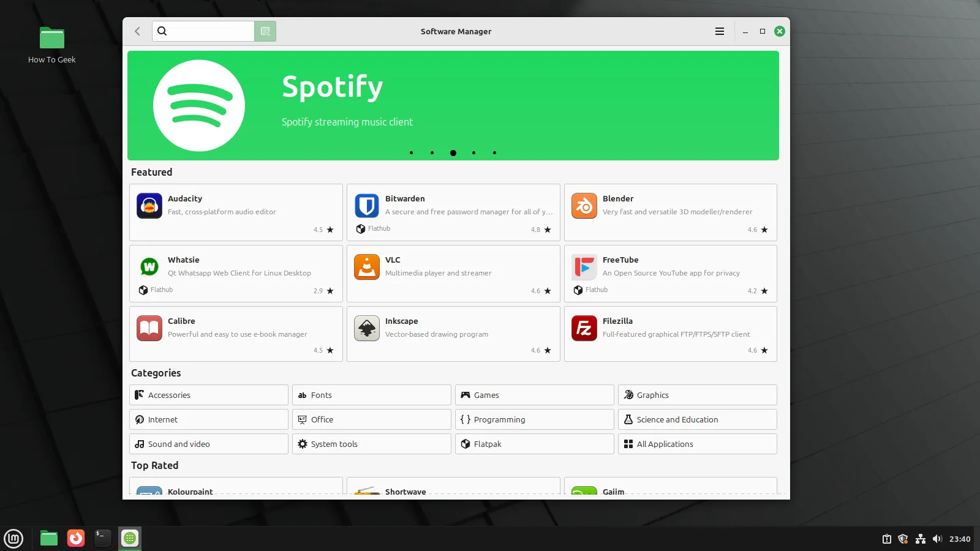Image resolution: width=980 pixels, height=551 pixels.
Task: Click the Calibre e-book manager icon
Action: 149,328
